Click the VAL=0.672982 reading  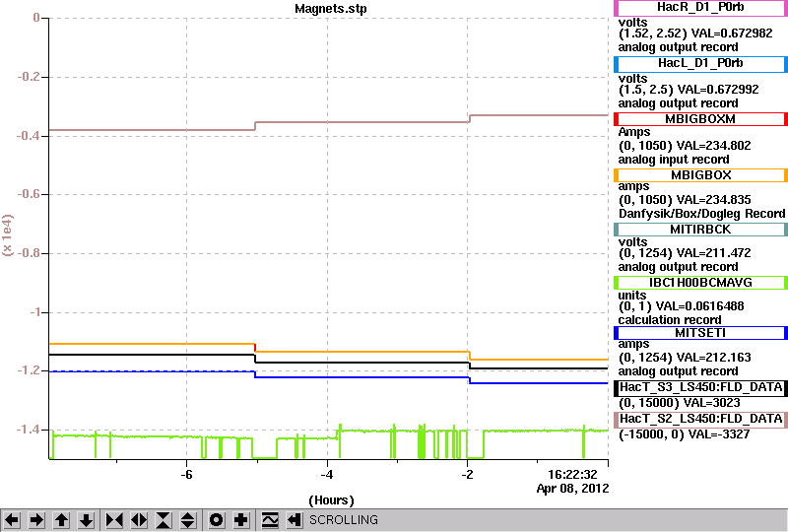click(x=732, y=33)
